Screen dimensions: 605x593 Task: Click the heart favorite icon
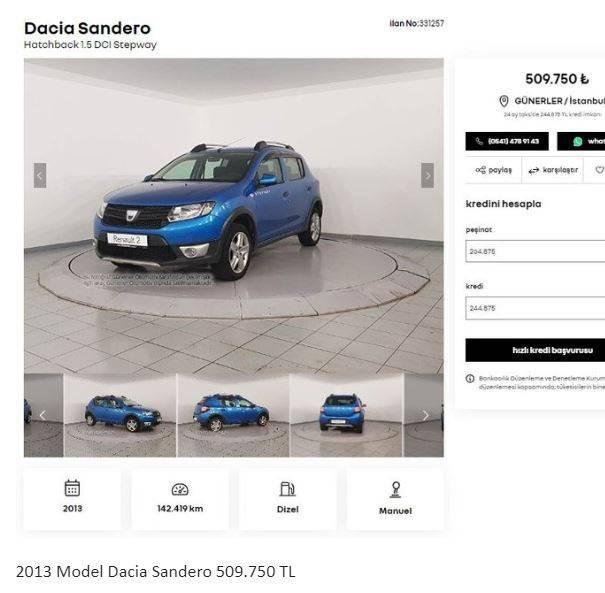click(x=600, y=170)
